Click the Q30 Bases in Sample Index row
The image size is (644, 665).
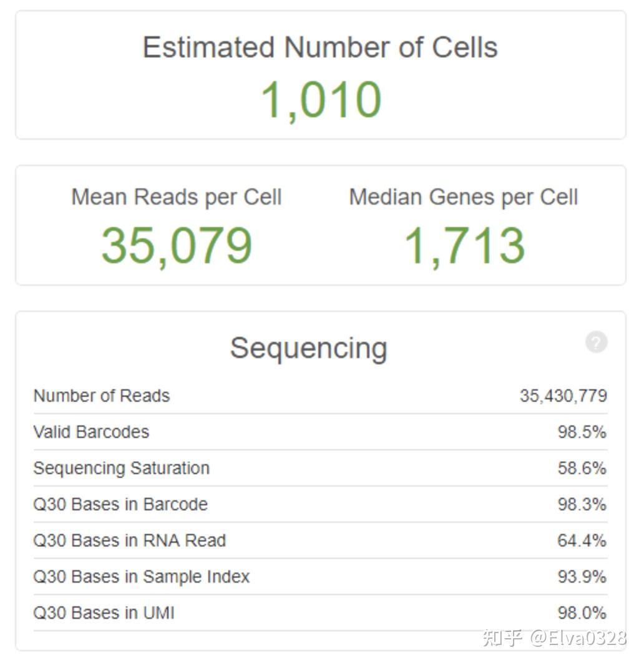pyautogui.click(x=140, y=576)
